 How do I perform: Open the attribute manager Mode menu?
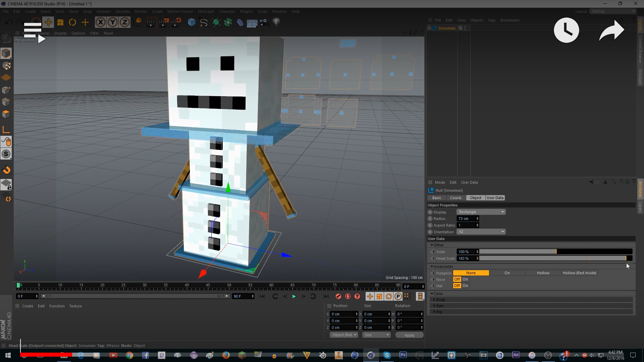tap(440, 182)
